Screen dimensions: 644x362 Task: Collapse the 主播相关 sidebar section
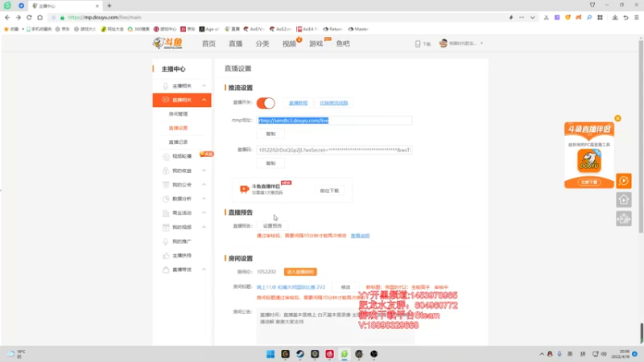tap(204, 86)
